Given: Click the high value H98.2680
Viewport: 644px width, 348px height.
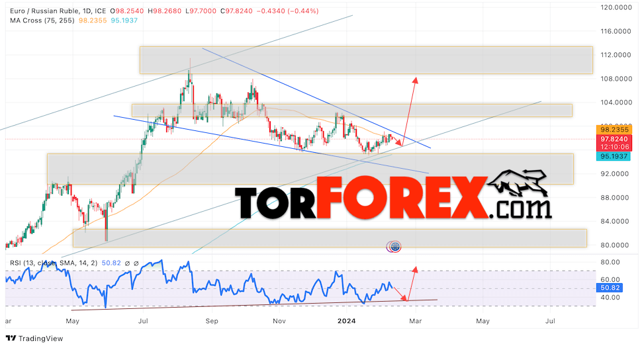Looking at the screenshot, I should (164, 11).
